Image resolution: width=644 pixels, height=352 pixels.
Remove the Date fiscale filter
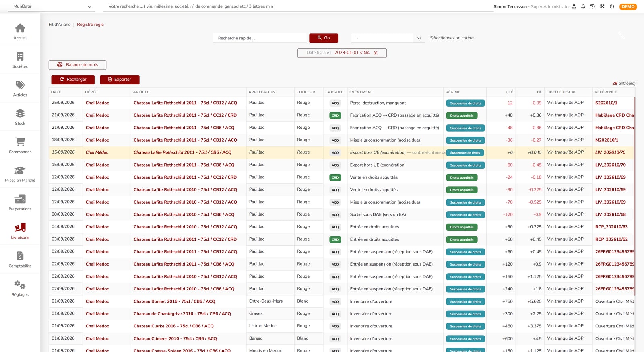point(376,53)
